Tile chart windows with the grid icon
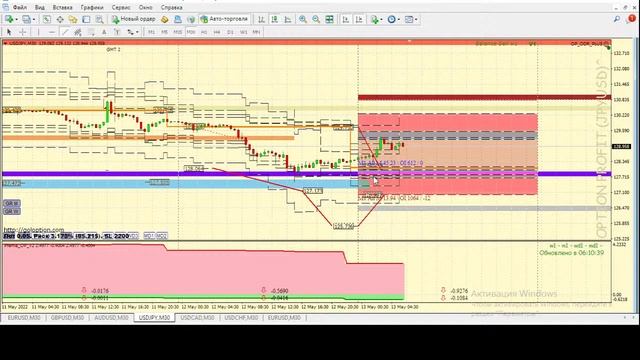 click(x=329, y=19)
